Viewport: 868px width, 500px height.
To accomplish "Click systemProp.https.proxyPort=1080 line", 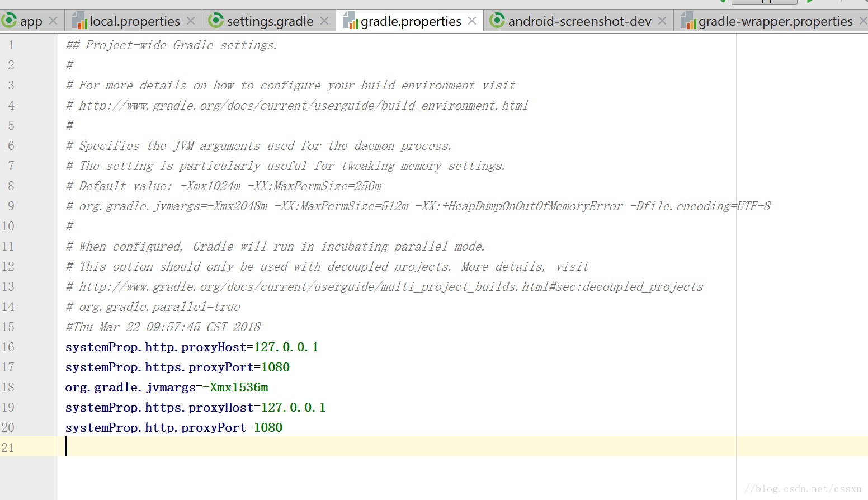I will [x=177, y=367].
